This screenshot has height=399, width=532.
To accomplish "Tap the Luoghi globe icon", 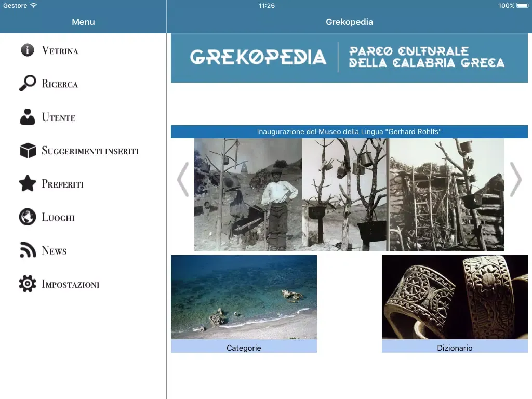I will click(x=28, y=217).
